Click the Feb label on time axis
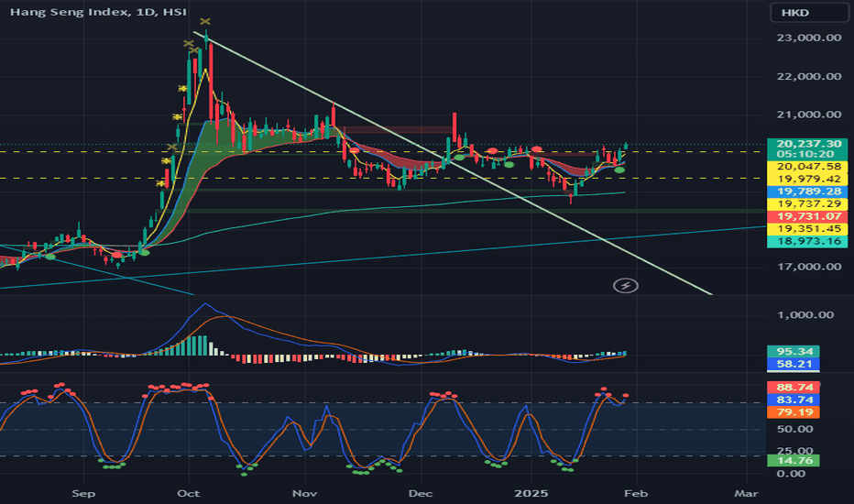Image resolution: width=854 pixels, height=504 pixels. [636, 494]
